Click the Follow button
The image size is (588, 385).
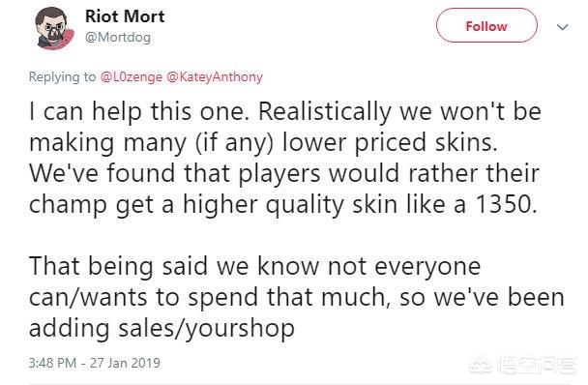486,26
